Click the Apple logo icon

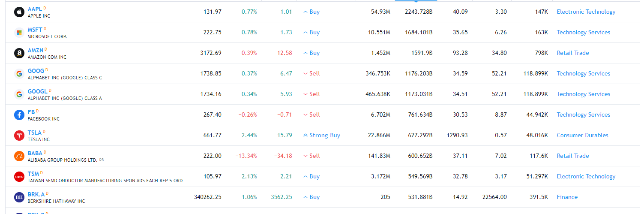tap(19, 12)
